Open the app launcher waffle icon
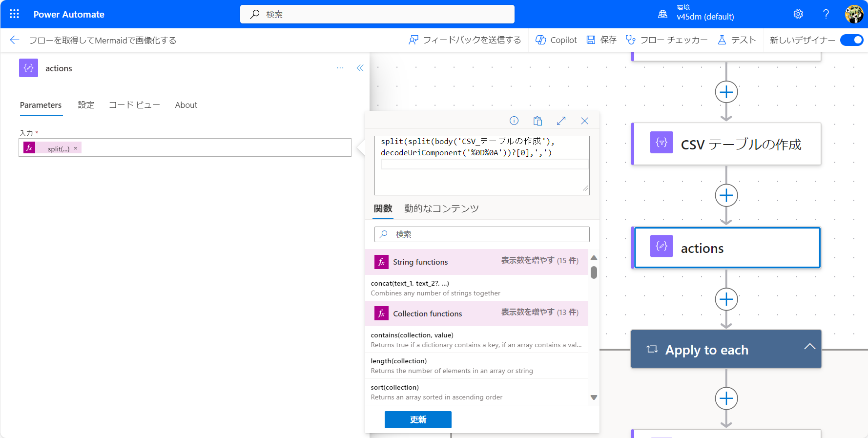 pos(14,14)
